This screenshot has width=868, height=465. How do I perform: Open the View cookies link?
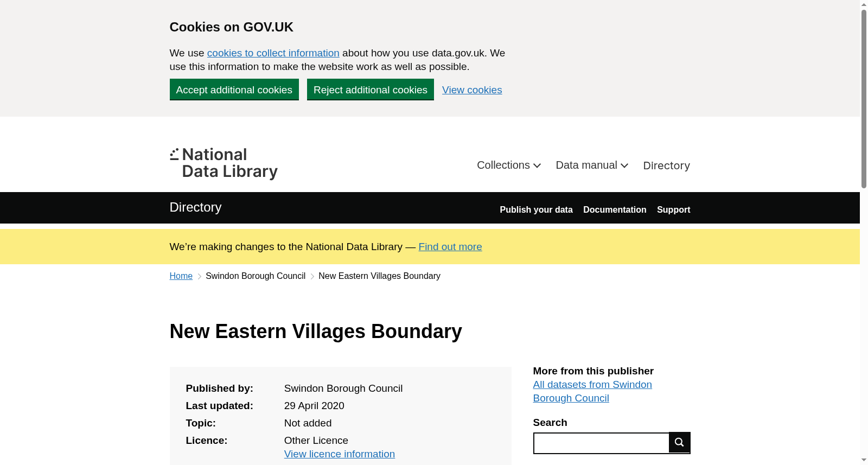pos(472,90)
